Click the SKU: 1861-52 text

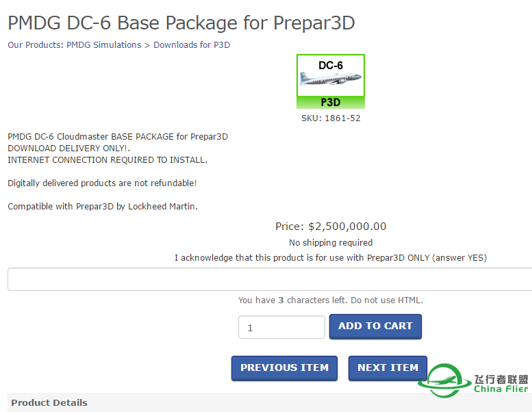331,118
